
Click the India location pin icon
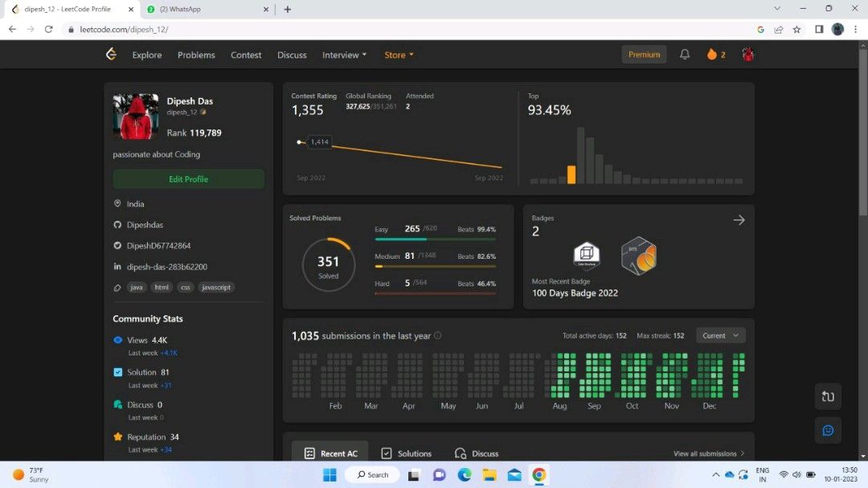[x=117, y=204]
